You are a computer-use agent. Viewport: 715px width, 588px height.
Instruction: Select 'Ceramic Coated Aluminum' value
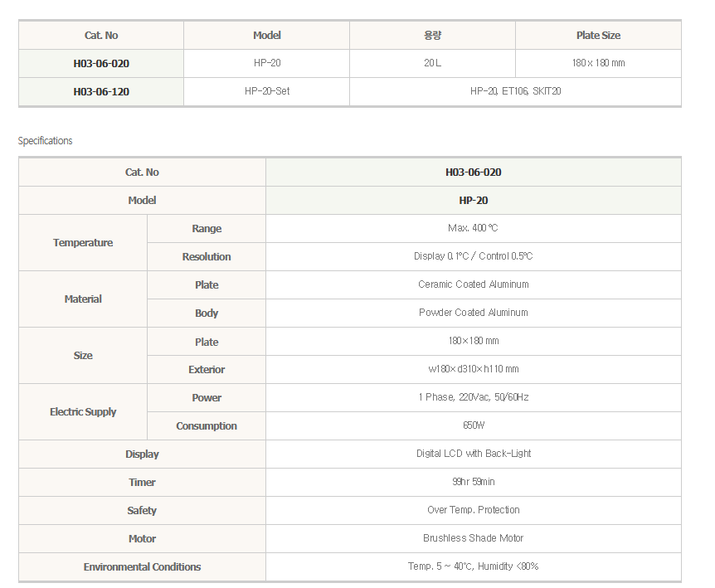(474, 284)
